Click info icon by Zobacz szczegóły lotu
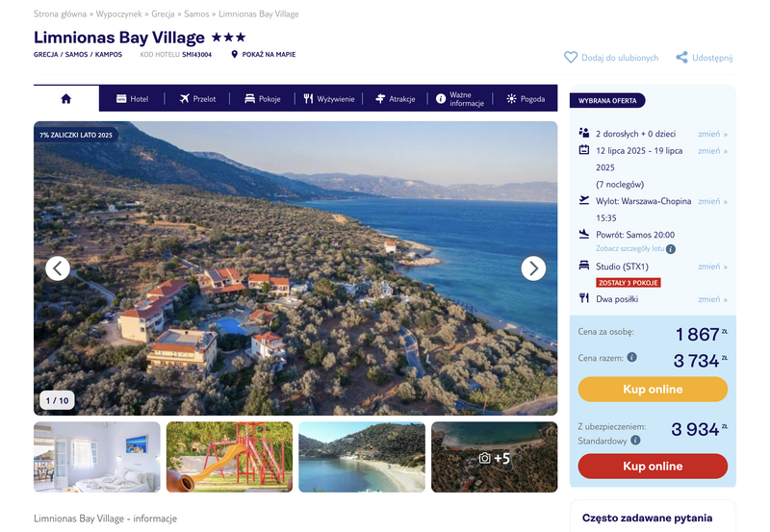This screenshot has width=770, height=532. [671, 249]
